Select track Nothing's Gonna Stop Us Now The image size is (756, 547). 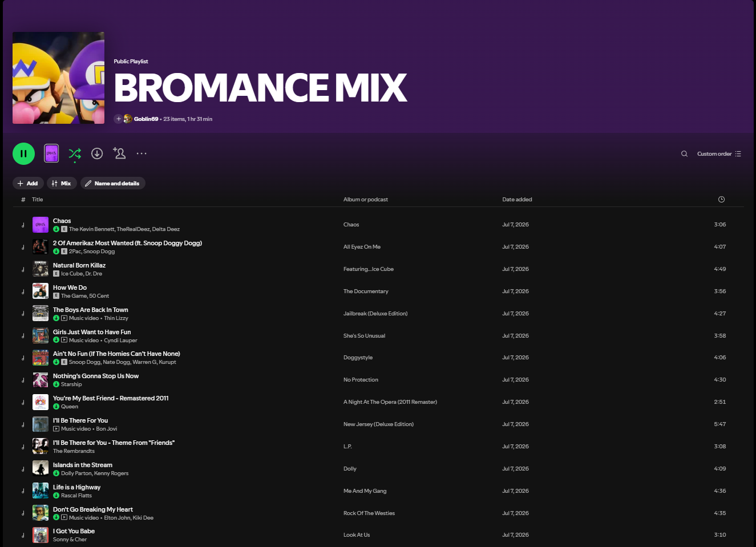[x=96, y=376]
